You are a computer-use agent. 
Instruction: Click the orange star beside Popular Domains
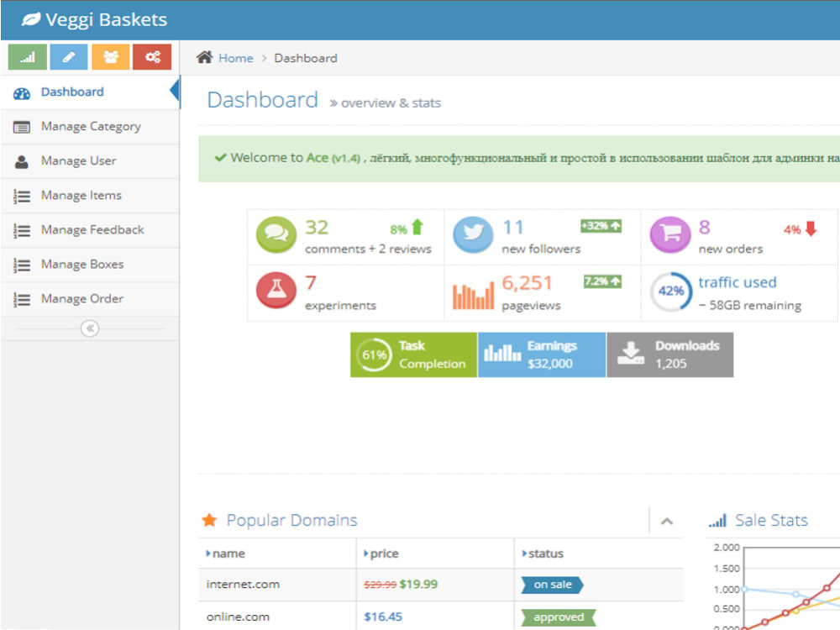click(209, 520)
